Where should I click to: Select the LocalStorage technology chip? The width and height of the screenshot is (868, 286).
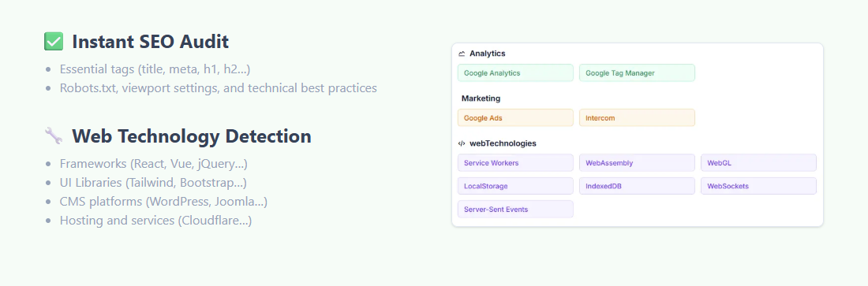click(515, 187)
